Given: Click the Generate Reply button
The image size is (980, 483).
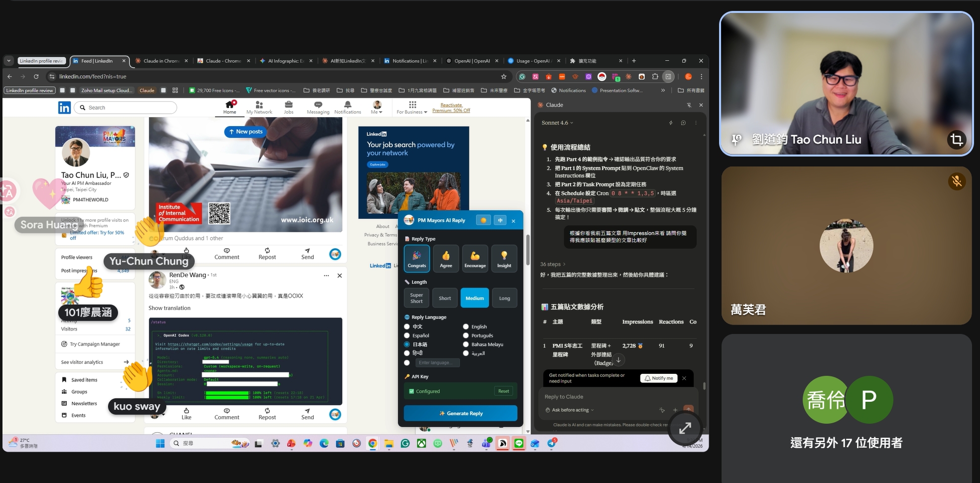Looking at the screenshot, I should point(460,413).
